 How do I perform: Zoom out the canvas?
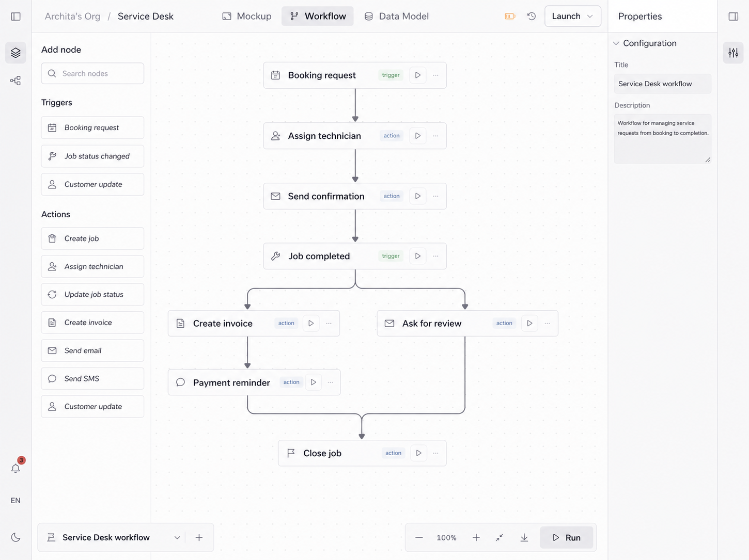419,537
